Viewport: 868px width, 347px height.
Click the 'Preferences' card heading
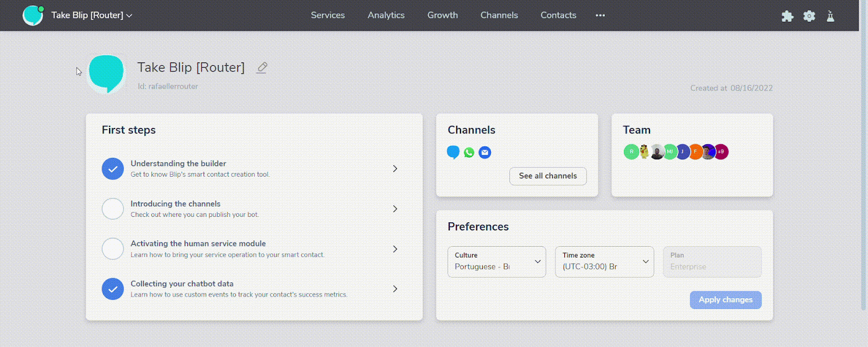tap(478, 227)
